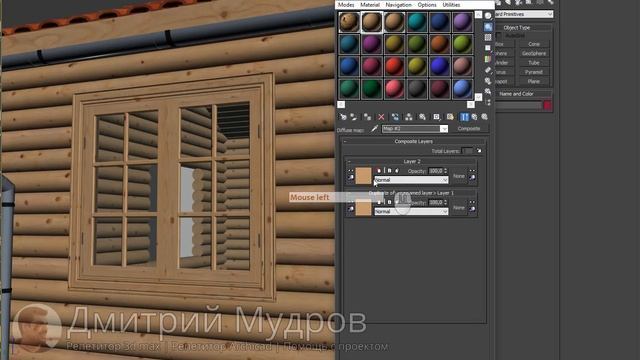The image size is (640, 360).
Task: Open the Material menu
Action: click(x=370, y=4)
